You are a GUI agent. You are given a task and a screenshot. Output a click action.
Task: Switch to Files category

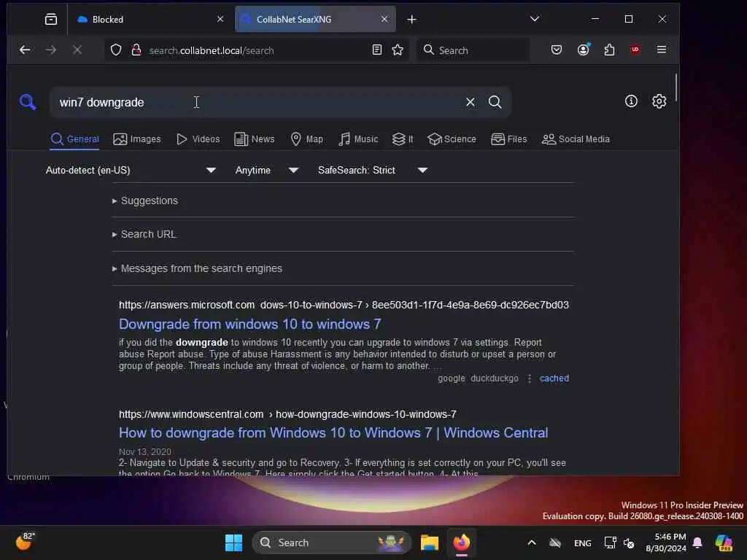click(x=508, y=139)
